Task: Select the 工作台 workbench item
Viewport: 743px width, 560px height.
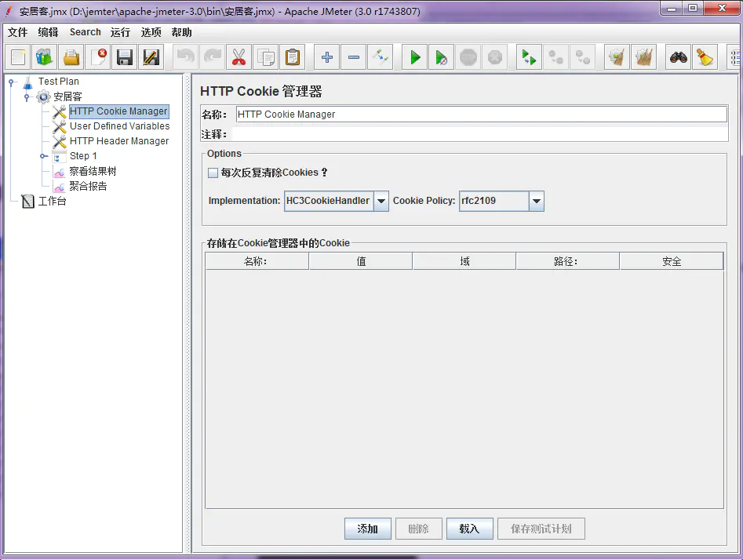Action: click(x=52, y=202)
